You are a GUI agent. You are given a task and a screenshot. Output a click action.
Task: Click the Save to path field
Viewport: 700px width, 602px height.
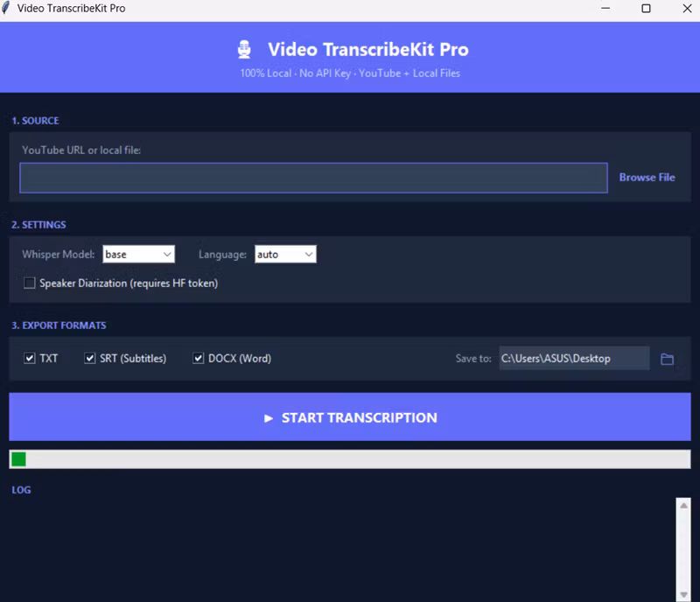click(574, 358)
